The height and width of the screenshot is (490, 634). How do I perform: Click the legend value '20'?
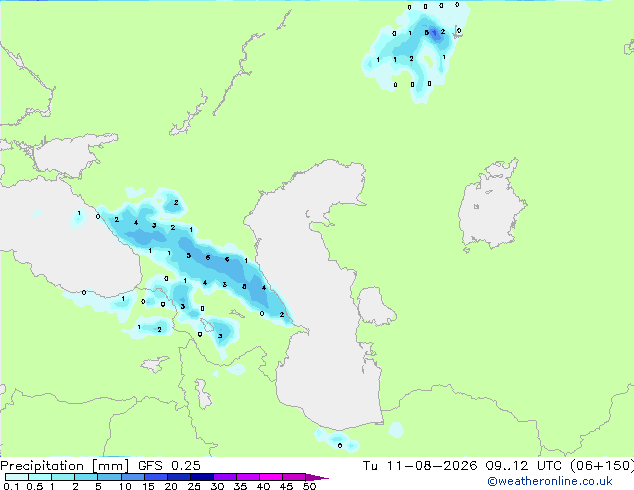[171, 486]
